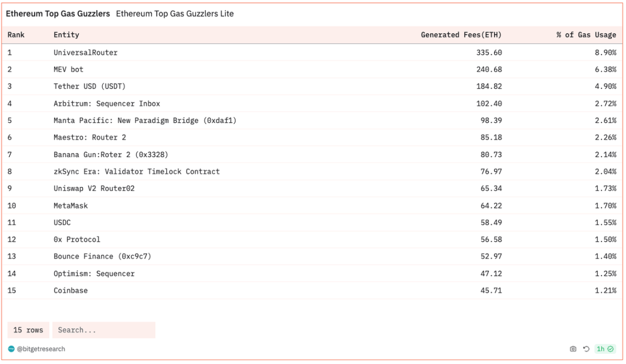The image size is (626, 364).
Task: Click the green verified checkmark badge
Action: click(611, 349)
